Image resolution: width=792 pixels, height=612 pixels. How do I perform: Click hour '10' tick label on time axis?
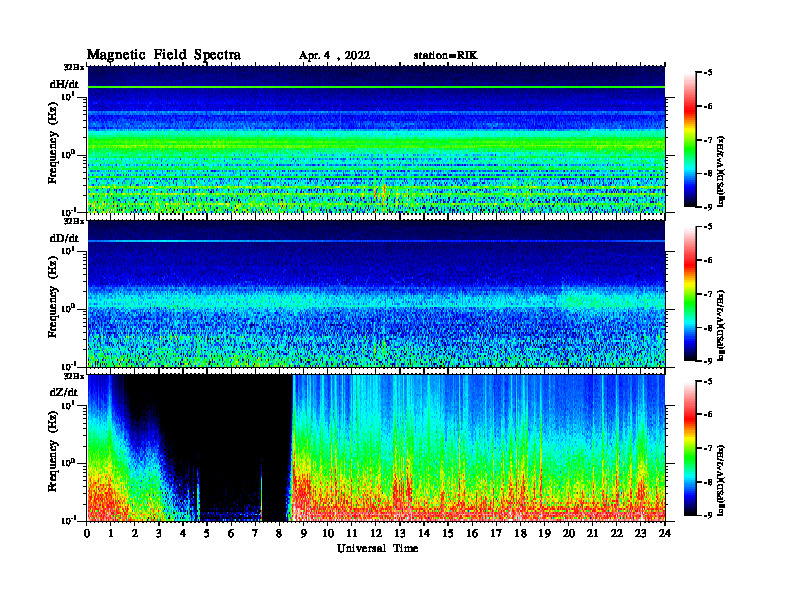tap(328, 533)
